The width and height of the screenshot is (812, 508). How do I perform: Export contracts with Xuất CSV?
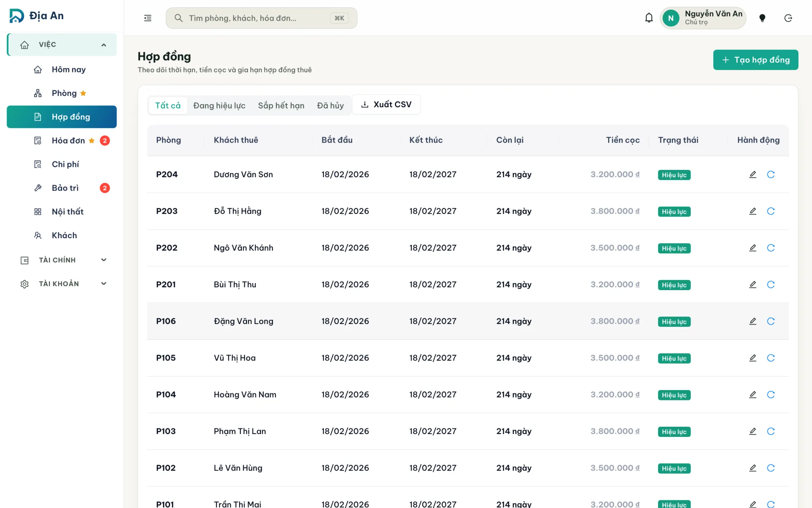coord(386,104)
